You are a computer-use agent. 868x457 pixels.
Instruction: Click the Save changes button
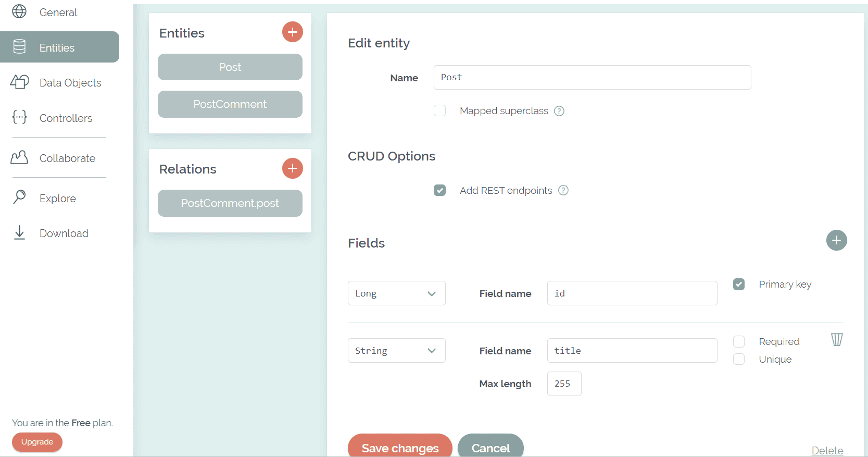pos(400,447)
